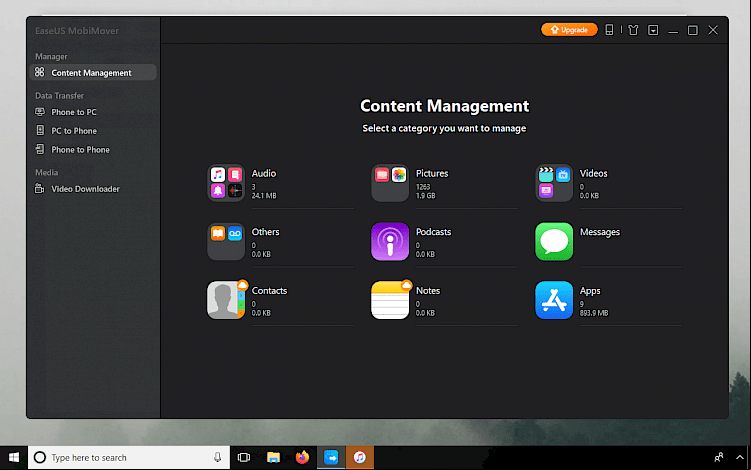Select Content Management in sidebar

point(93,72)
